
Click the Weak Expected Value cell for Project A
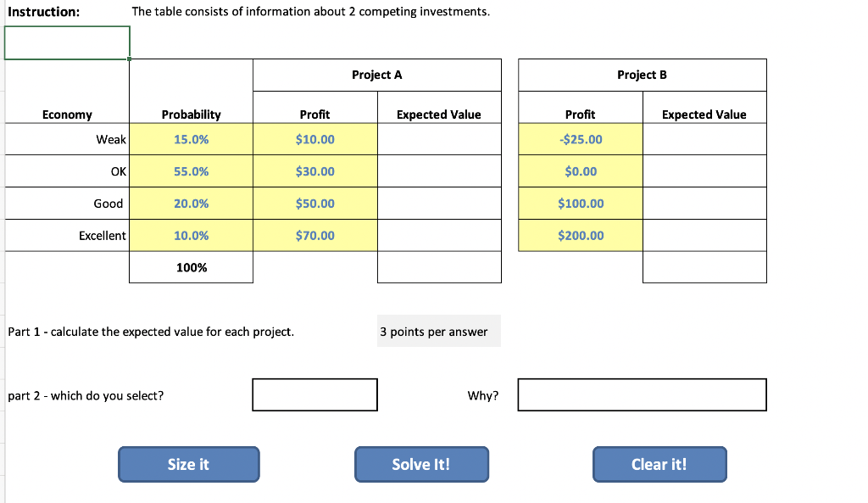(x=438, y=138)
